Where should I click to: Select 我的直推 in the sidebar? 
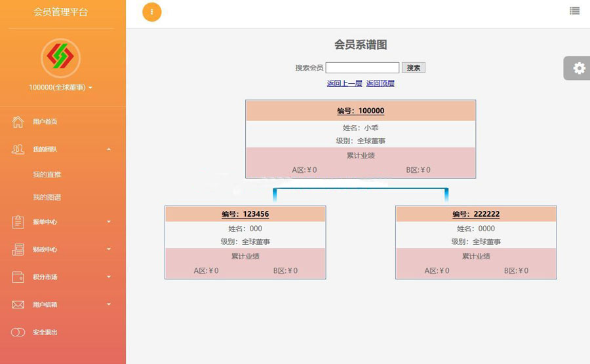(47, 175)
